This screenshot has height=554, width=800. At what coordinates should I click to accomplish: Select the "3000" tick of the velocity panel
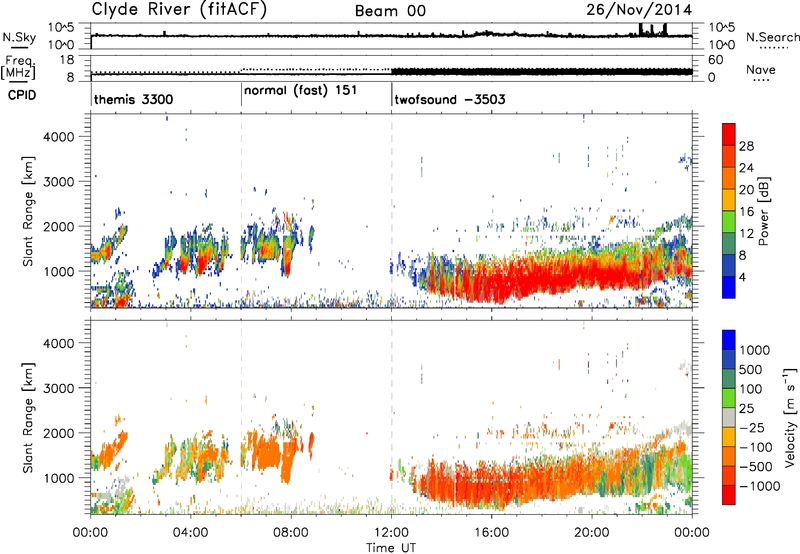click(x=58, y=388)
